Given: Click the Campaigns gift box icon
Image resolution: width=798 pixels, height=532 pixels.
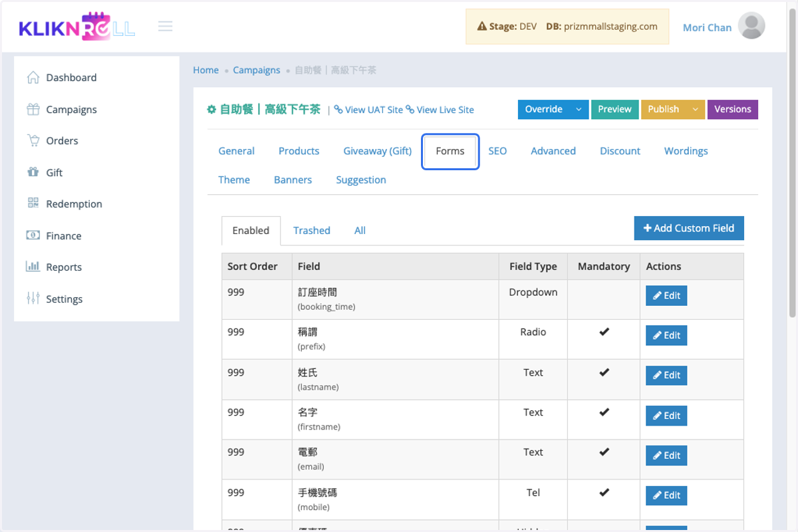Looking at the screenshot, I should coord(33,109).
